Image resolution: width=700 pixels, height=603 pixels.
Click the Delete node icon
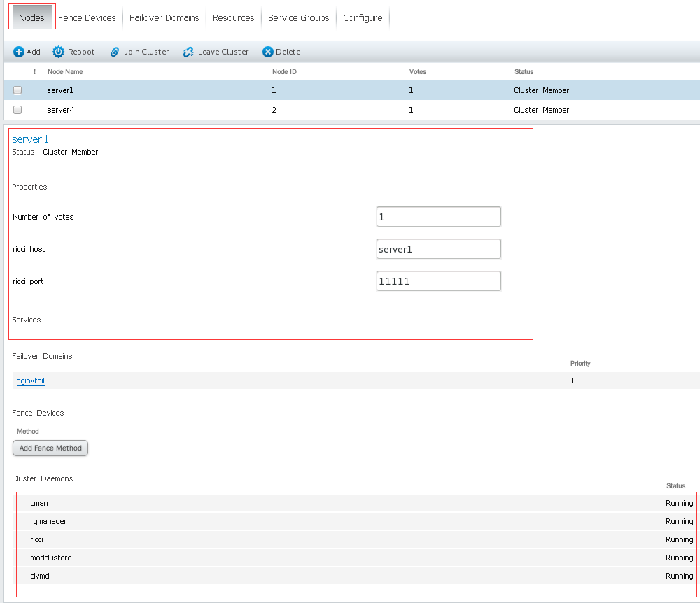click(267, 52)
